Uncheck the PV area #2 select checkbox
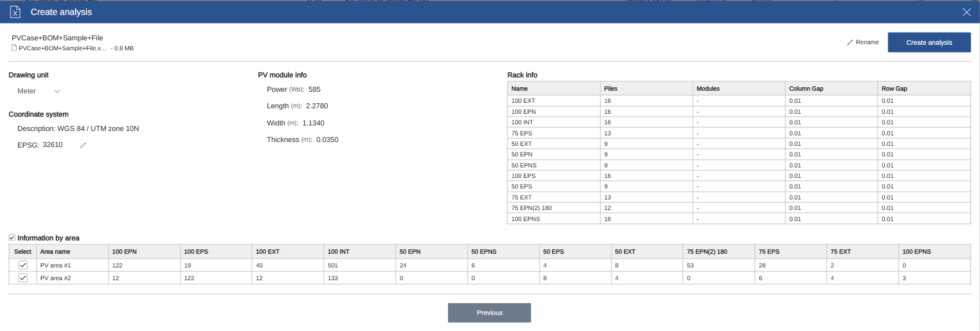Viewport: 980px width, 331px height. 23,278
